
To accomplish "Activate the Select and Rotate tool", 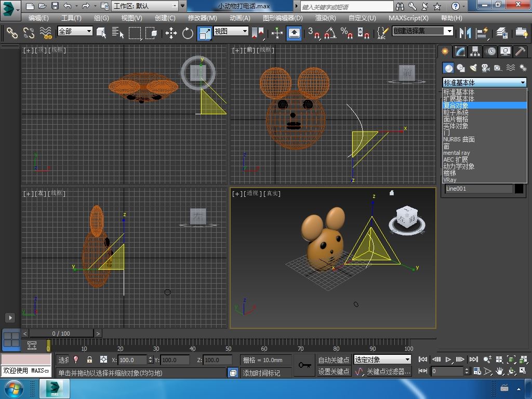I will tap(188, 33).
